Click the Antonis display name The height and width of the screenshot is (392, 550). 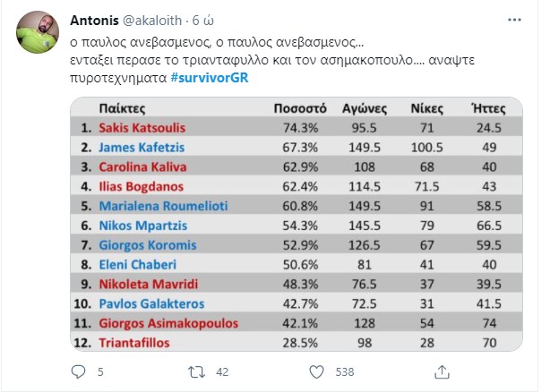(x=94, y=21)
